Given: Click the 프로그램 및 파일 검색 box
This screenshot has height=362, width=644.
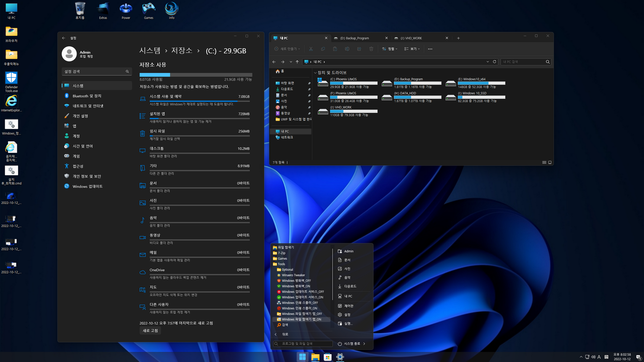Looking at the screenshot, I should (303, 343).
